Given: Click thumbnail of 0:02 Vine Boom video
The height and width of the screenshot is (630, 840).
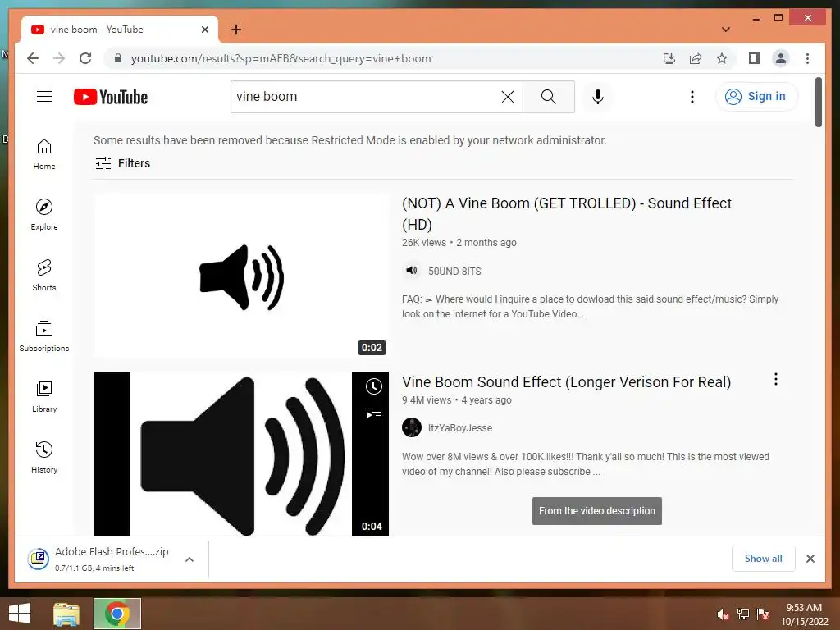Looking at the screenshot, I should pos(241,276).
